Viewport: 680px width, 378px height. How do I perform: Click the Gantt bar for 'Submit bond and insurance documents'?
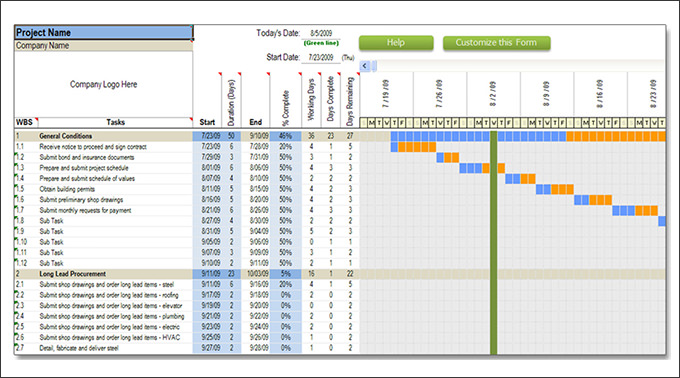pyautogui.click(x=448, y=157)
